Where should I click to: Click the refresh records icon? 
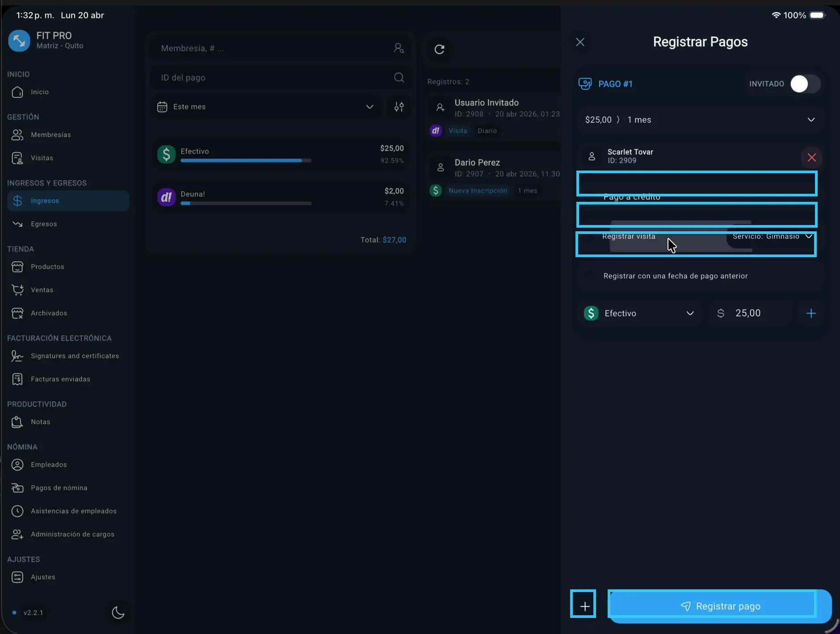[x=439, y=49]
